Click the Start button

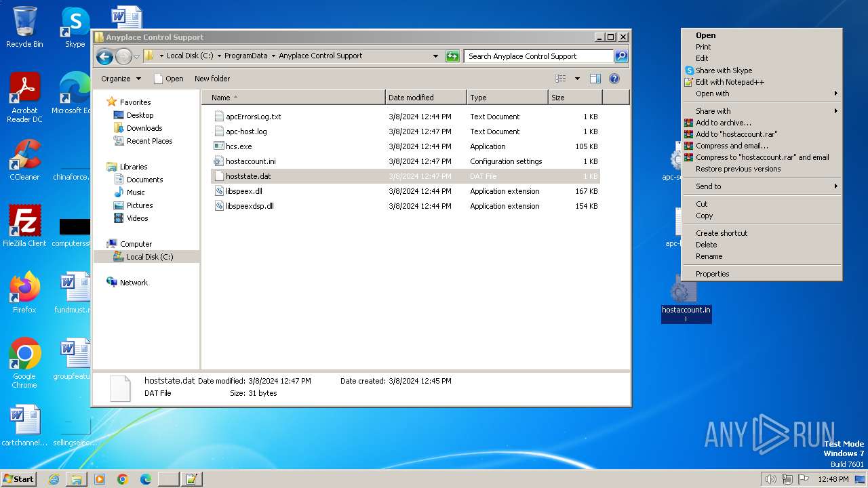(18, 479)
